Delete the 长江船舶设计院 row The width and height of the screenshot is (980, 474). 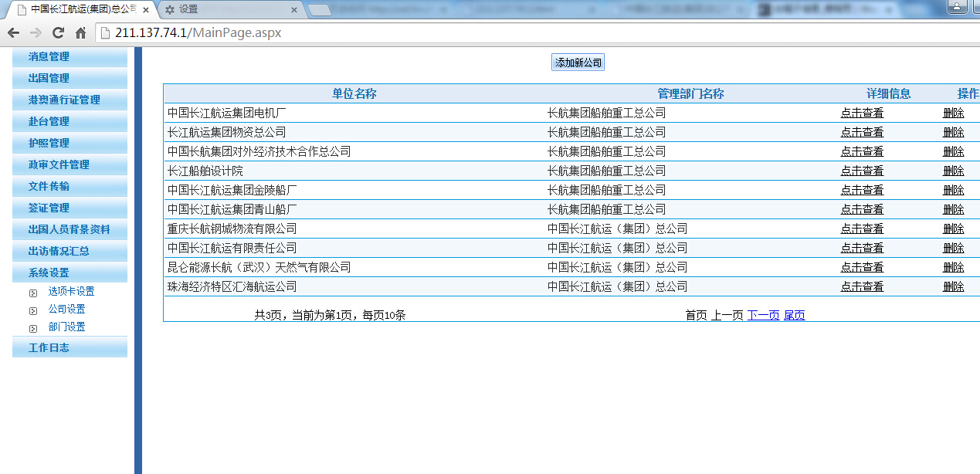pyautogui.click(x=954, y=171)
